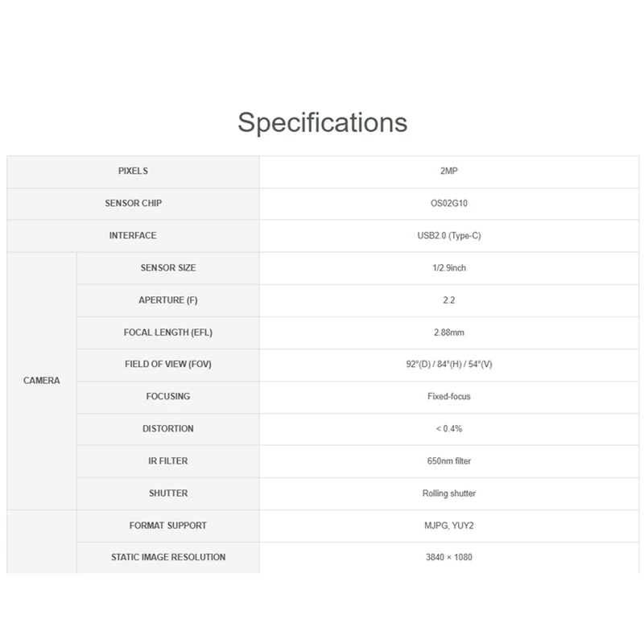The height and width of the screenshot is (644, 644).
Task: Click the APERTURE (F) label
Action: pos(167,300)
